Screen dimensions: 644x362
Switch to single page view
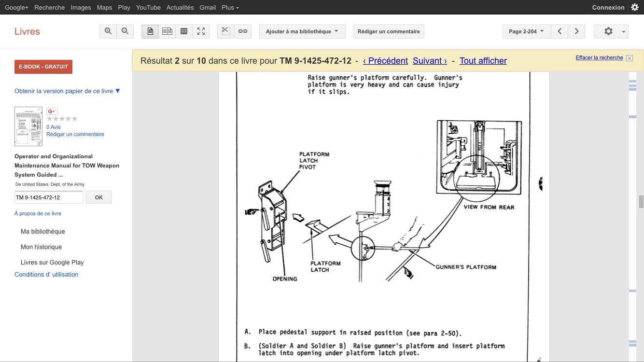pyautogui.click(x=150, y=31)
